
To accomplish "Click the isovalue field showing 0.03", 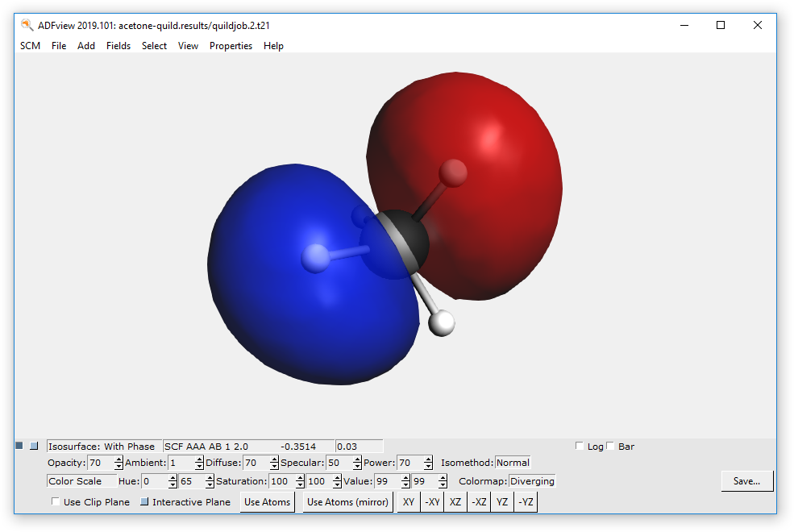I will (358, 447).
